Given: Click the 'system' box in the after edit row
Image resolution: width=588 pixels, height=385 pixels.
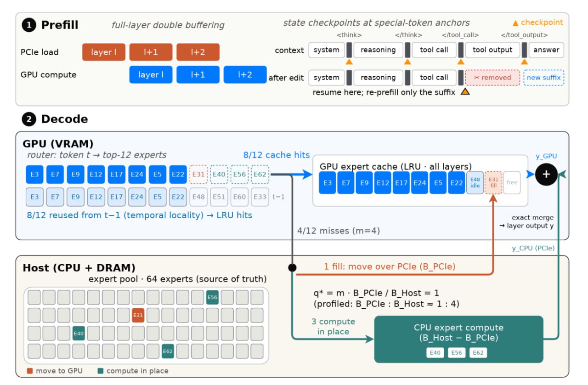Looking at the screenshot, I should click(326, 78).
